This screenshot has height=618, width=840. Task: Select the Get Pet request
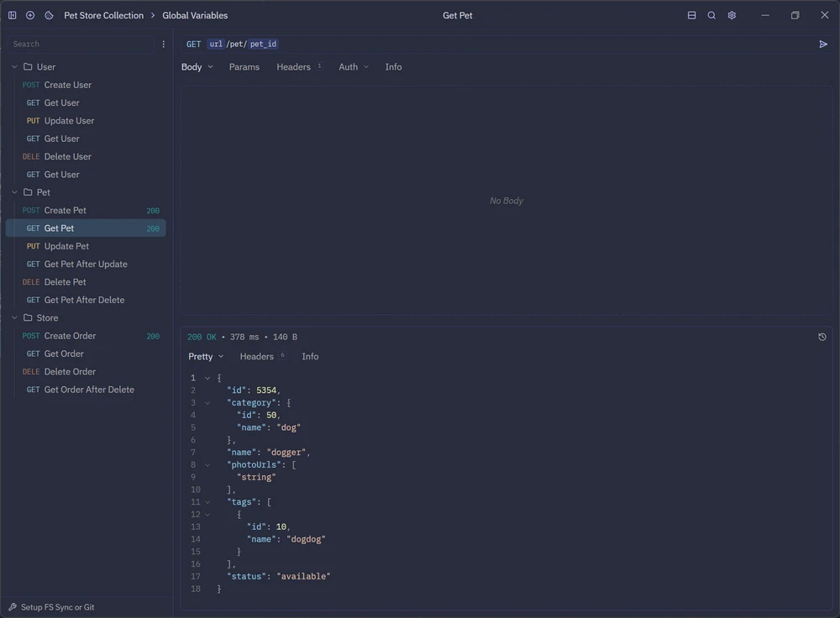click(86, 228)
